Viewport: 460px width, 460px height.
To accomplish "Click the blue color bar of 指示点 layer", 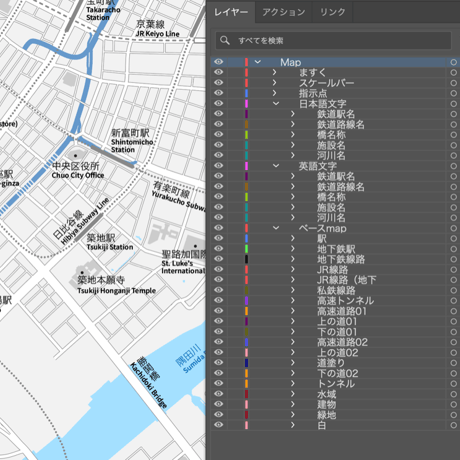I will point(246,93).
